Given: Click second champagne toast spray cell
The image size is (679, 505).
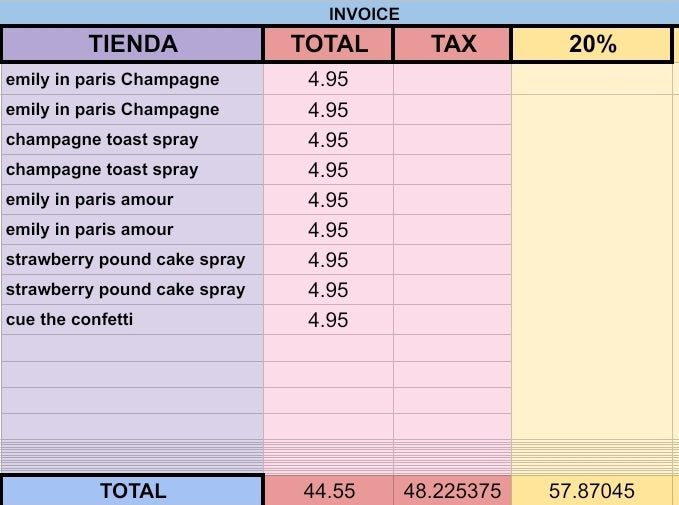Looking at the screenshot, I should [x=132, y=169].
